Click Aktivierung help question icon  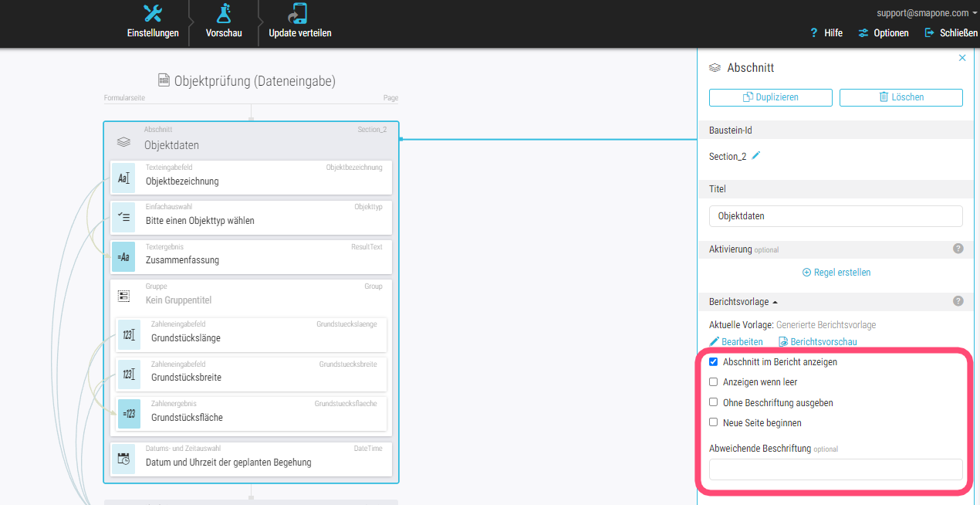958,249
